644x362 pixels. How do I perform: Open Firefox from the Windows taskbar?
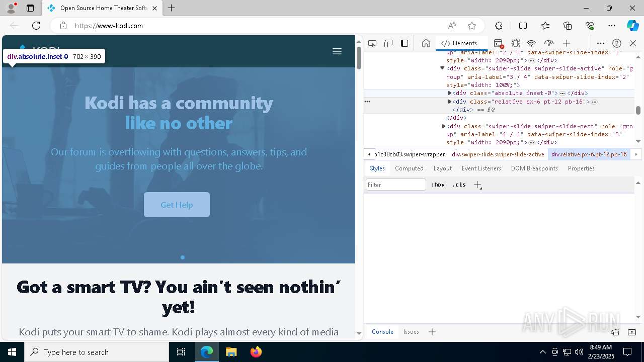(256, 352)
